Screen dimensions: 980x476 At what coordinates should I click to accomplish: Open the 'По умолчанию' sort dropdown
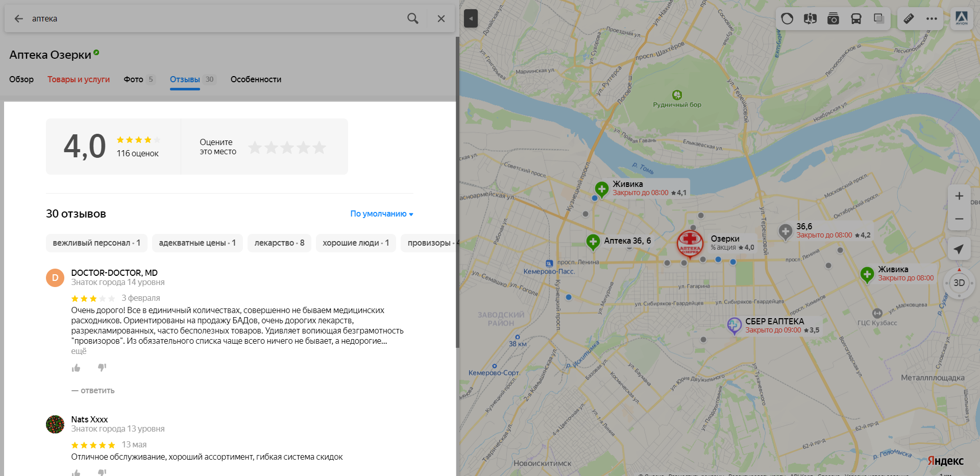pyautogui.click(x=382, y=213)
